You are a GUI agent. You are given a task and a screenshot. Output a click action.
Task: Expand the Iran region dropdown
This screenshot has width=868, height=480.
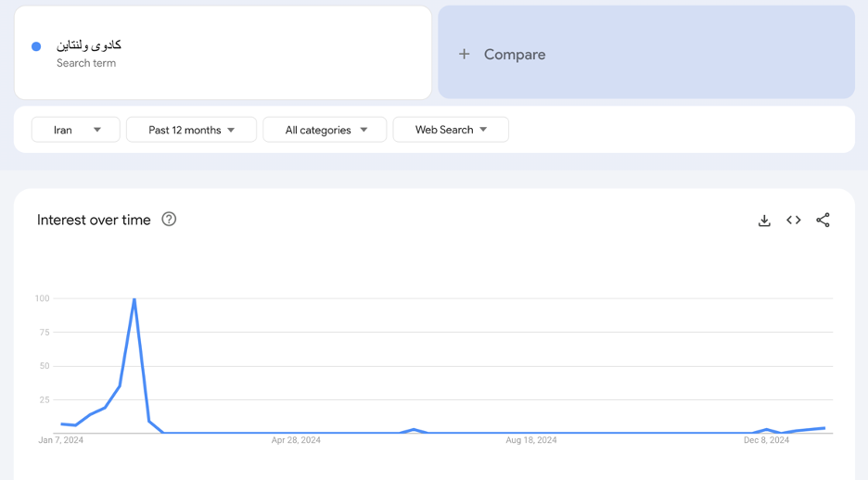tap(76, 130)
